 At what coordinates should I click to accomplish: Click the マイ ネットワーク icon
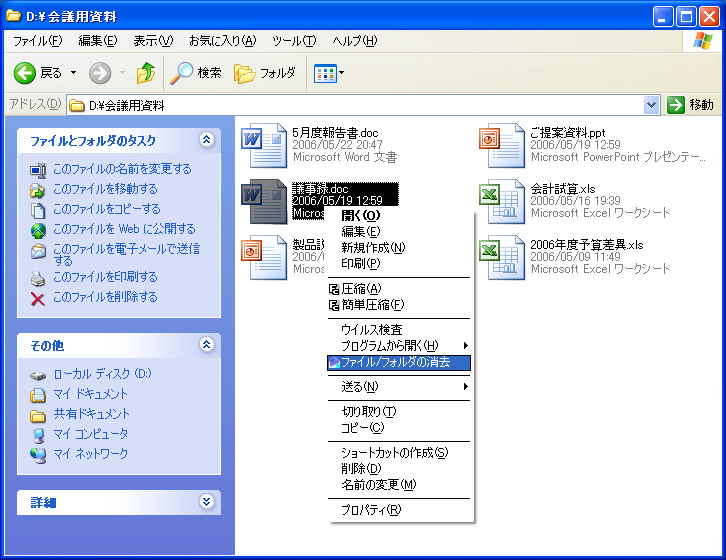coord(38,455)
